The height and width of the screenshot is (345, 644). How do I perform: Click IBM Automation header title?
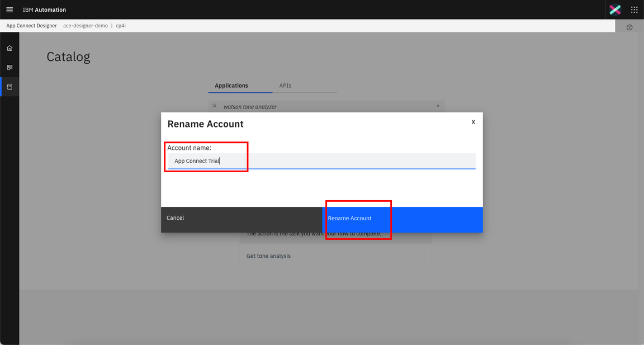(44, 10)
